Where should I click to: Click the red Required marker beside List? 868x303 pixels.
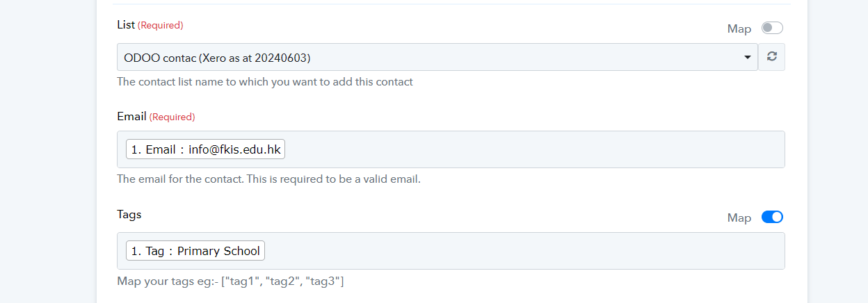pos(161,25)
